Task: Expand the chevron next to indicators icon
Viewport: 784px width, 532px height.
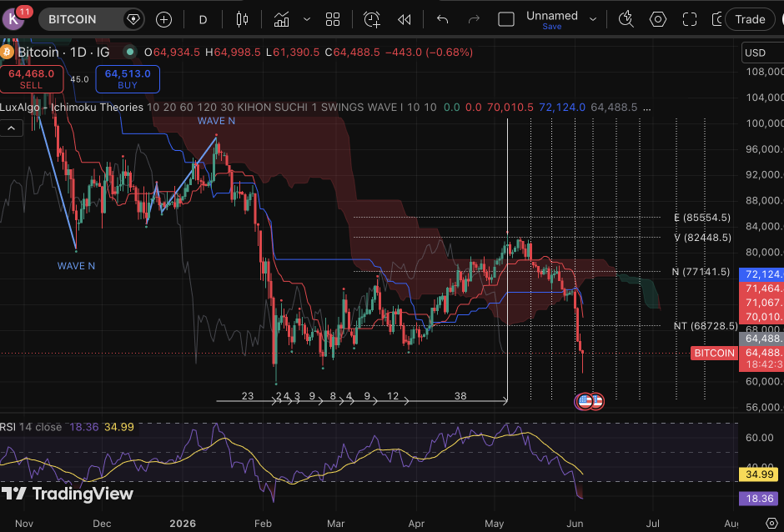Action: point(307,19)
